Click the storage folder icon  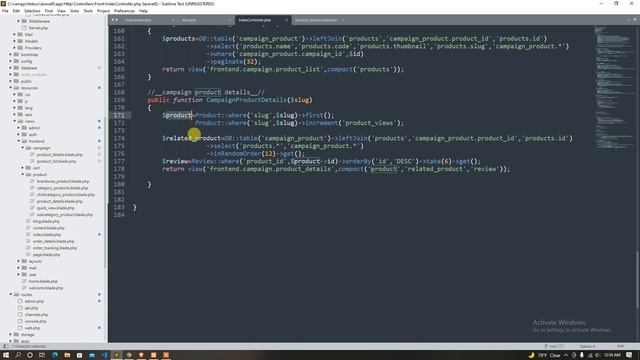pyautogui.click(x=16, y=334)
